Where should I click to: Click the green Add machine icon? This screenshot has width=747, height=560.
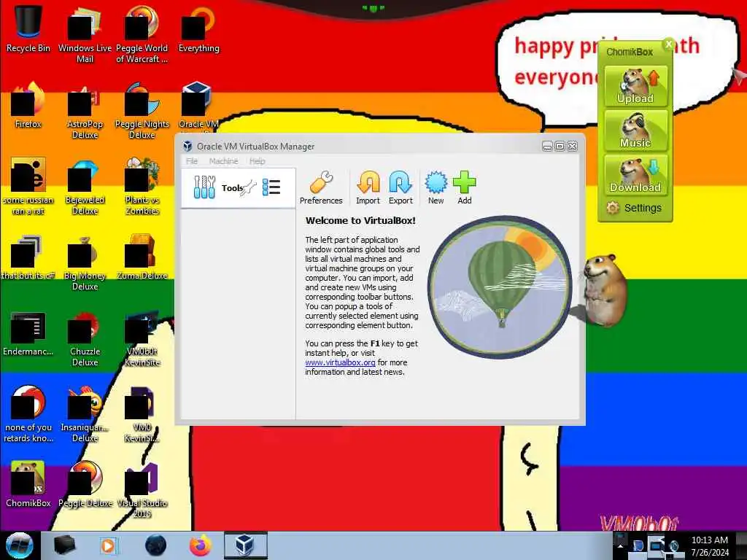(465, 187)
